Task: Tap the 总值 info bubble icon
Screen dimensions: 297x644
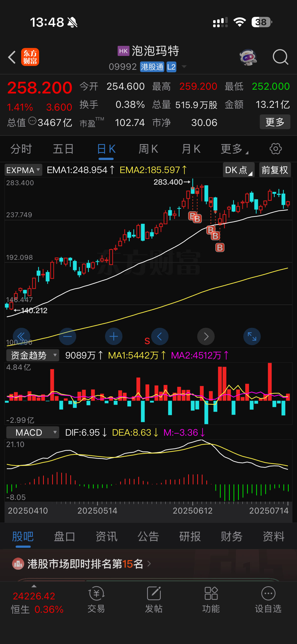Action: click(32, 121)
